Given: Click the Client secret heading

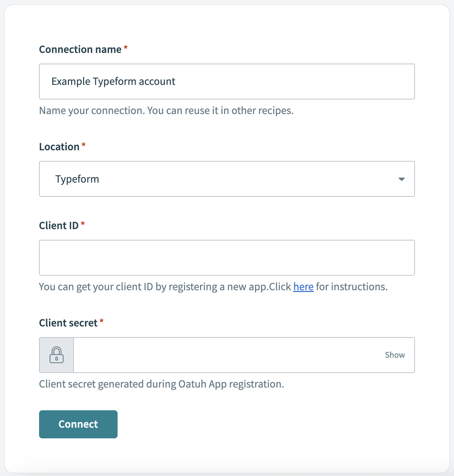Looking at the screenshot, I should [69, 323].
